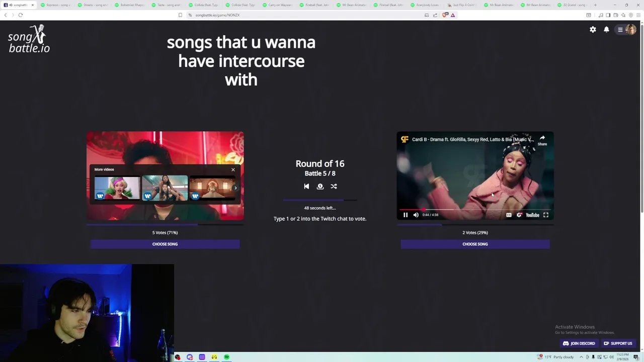Open YouTube player settings on the right video
644x362 pixels.
[519, 215]
